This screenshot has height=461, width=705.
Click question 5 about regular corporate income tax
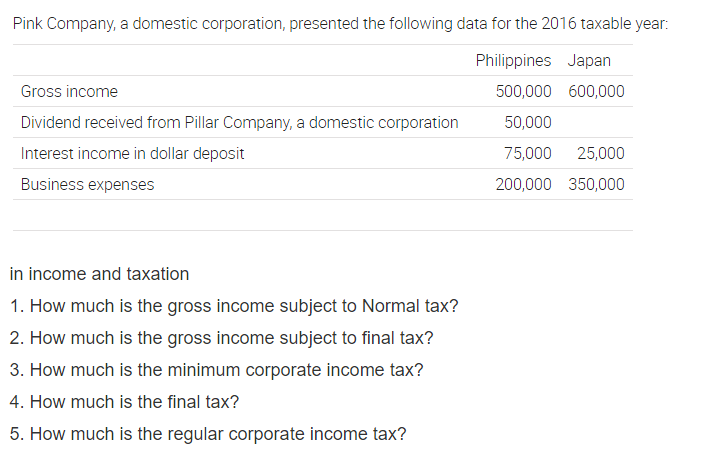pos(208,434)
